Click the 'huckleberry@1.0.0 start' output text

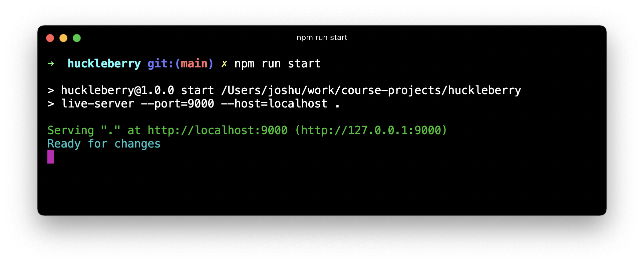point(137,90)
